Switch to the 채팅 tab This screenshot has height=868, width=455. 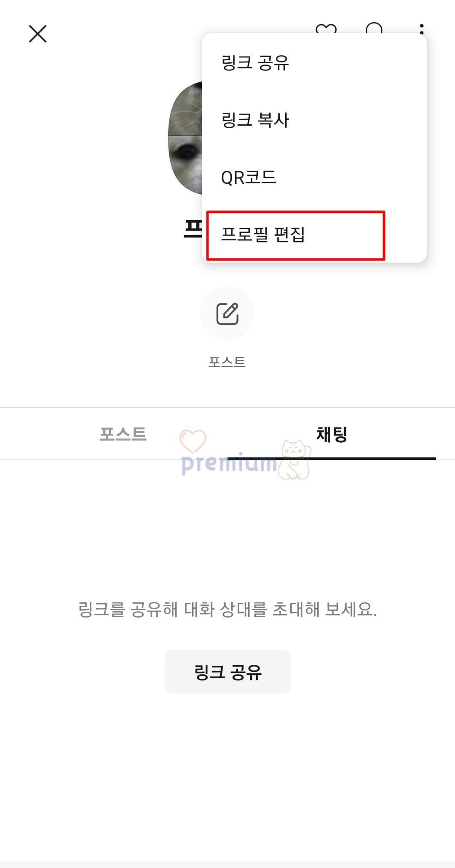332,434
